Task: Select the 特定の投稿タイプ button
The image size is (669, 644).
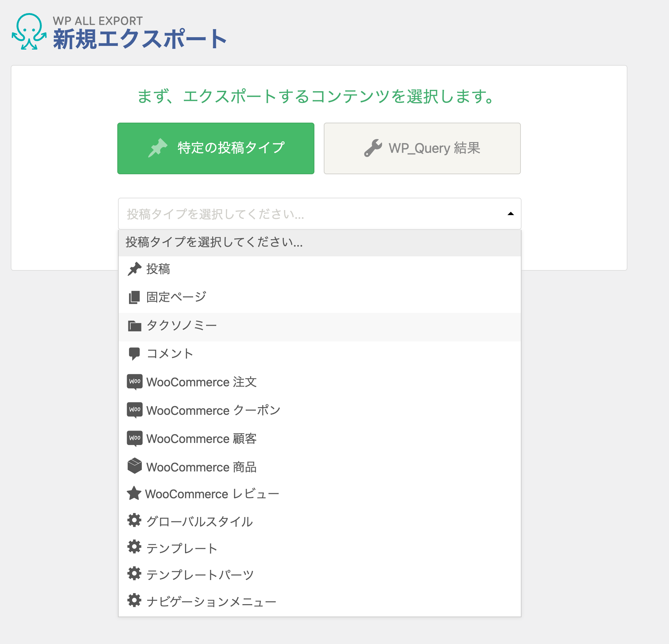Action: click(216, 148)
